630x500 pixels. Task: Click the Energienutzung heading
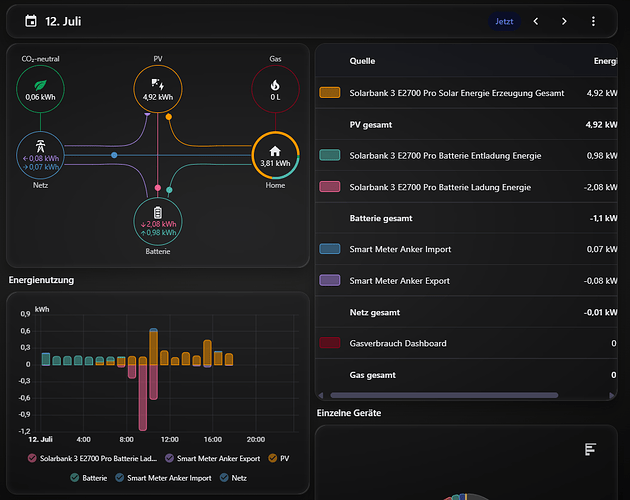[x=41, y=280]
